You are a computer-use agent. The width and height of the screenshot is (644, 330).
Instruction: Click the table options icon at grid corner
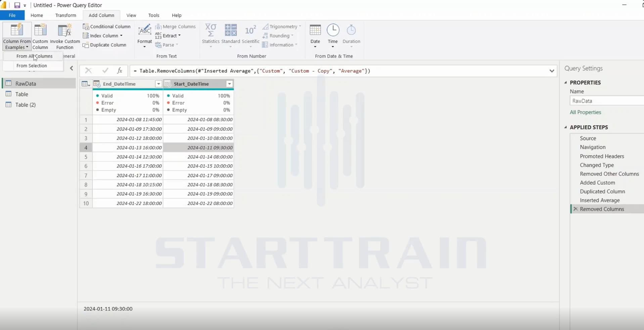coord(86,84)
